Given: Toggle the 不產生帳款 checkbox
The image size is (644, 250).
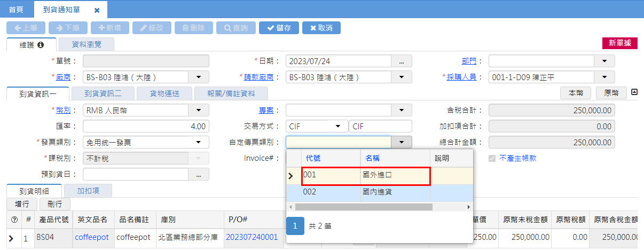Looking at the screenshot, I should 492,158.
